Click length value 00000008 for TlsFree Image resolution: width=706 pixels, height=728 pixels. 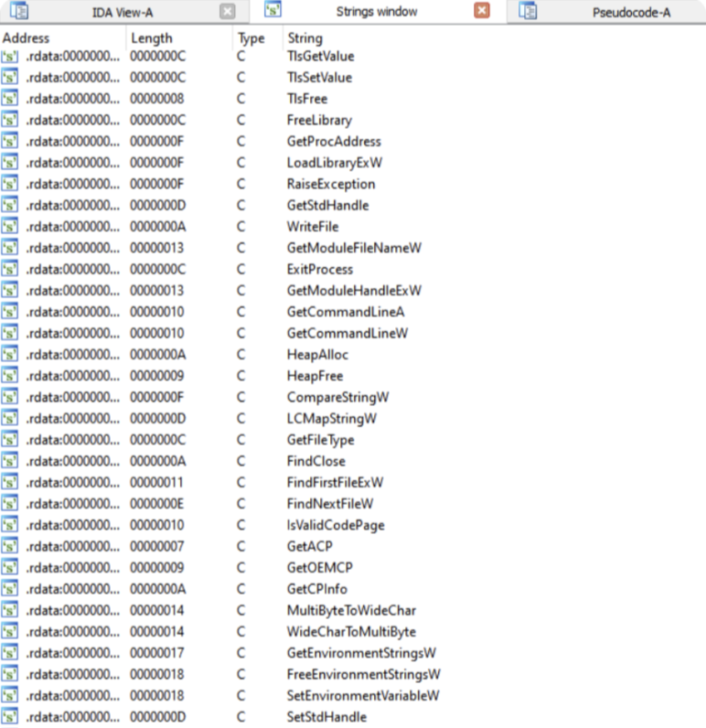coord(157,99)
